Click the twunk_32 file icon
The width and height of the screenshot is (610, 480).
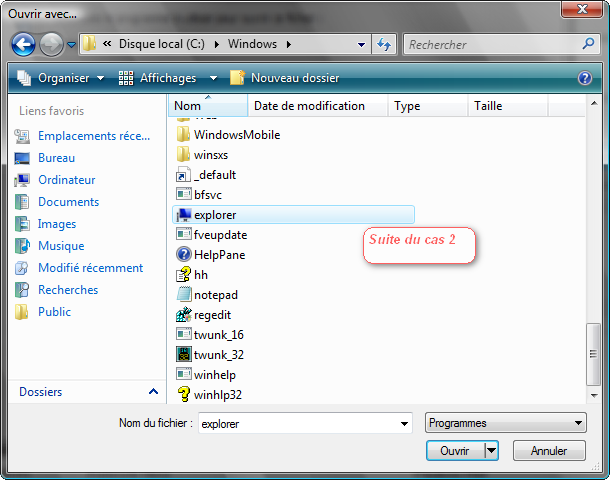pos(184,354)
